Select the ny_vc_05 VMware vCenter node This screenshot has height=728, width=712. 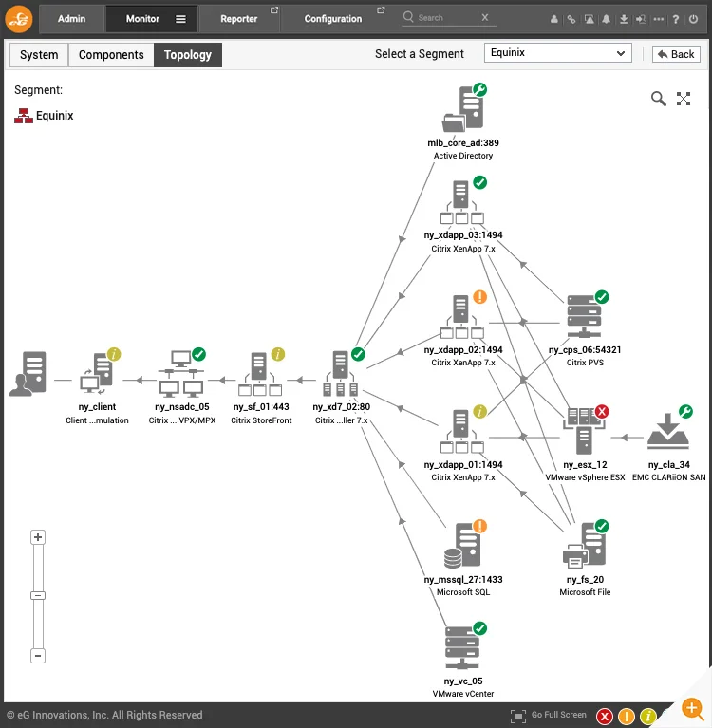click(x=462, y=647)
